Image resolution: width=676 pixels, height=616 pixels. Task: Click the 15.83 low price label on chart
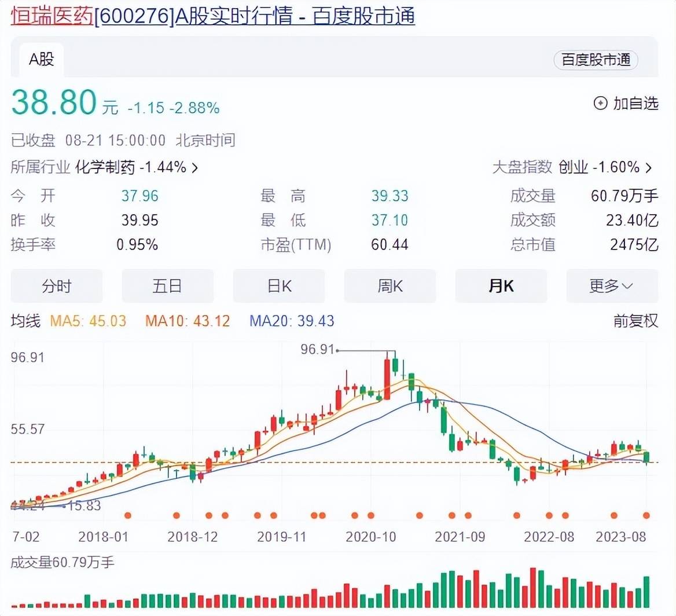(84, 505)
